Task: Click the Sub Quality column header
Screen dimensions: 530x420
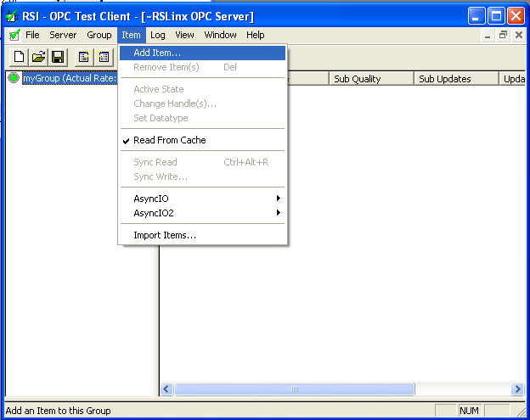Action: click(371, 79)
